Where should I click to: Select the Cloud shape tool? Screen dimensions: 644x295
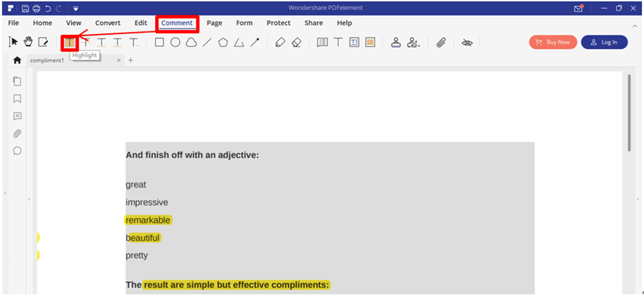(191, 43)
